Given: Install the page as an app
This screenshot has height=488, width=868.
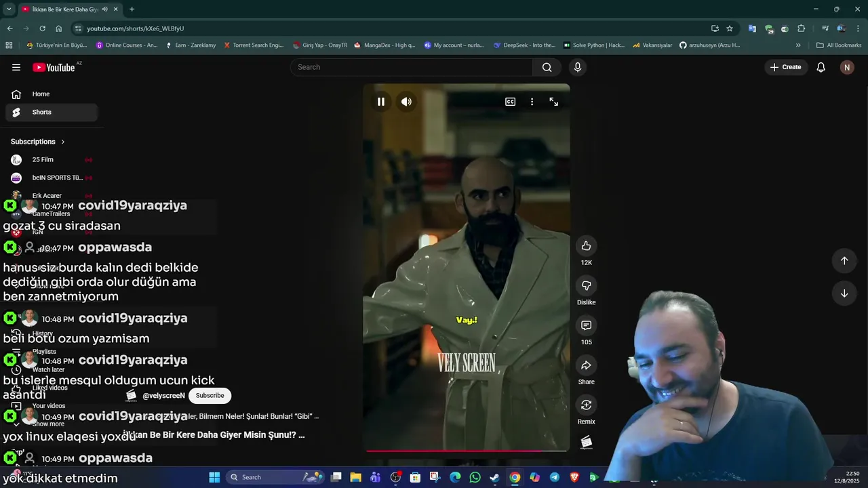Looking at the screenshot, I should coord(715,28).
